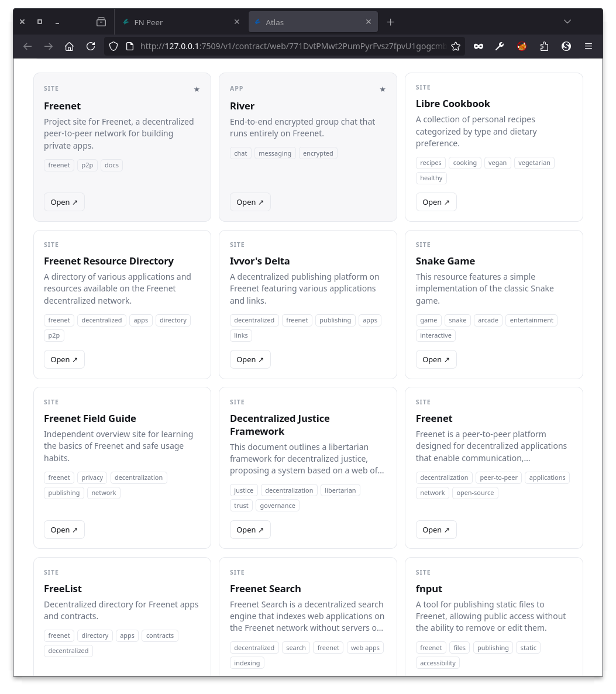Click the 'trust' tag
This screenshot has width=616, height=694.
pos(241,506)
